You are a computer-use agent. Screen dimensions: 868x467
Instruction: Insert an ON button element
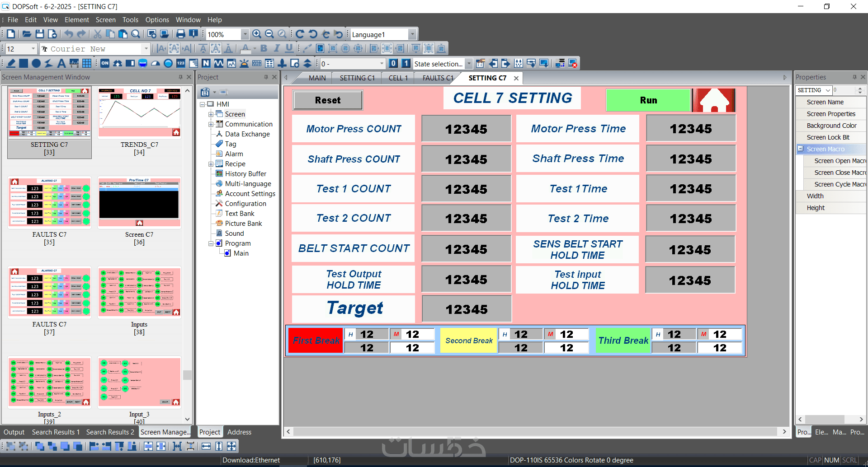pos(105,63)
